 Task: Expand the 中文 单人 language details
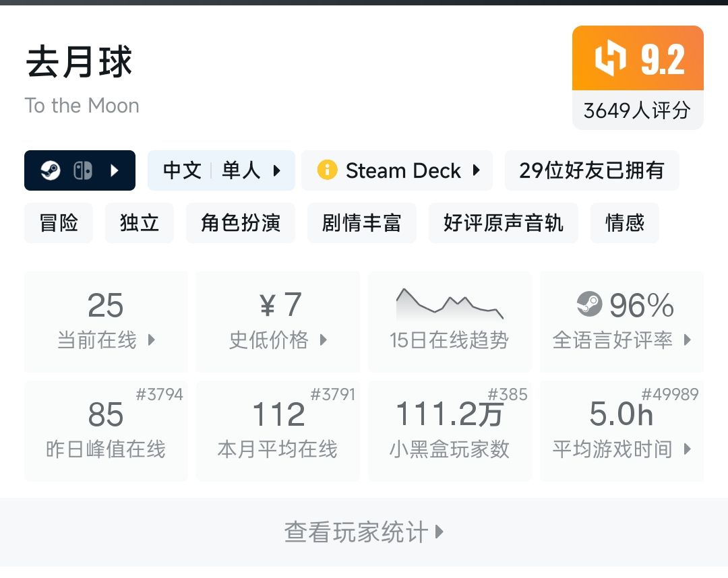tap(221, 170)
